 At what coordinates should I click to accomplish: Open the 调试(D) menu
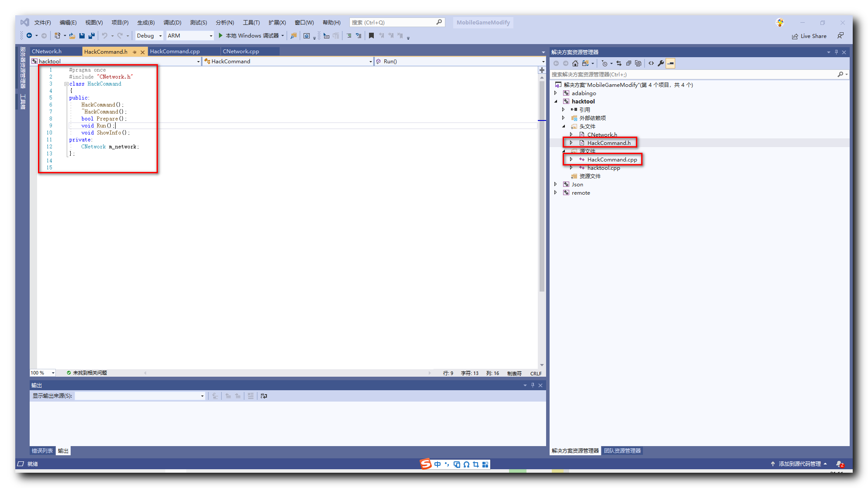[172, 23]
